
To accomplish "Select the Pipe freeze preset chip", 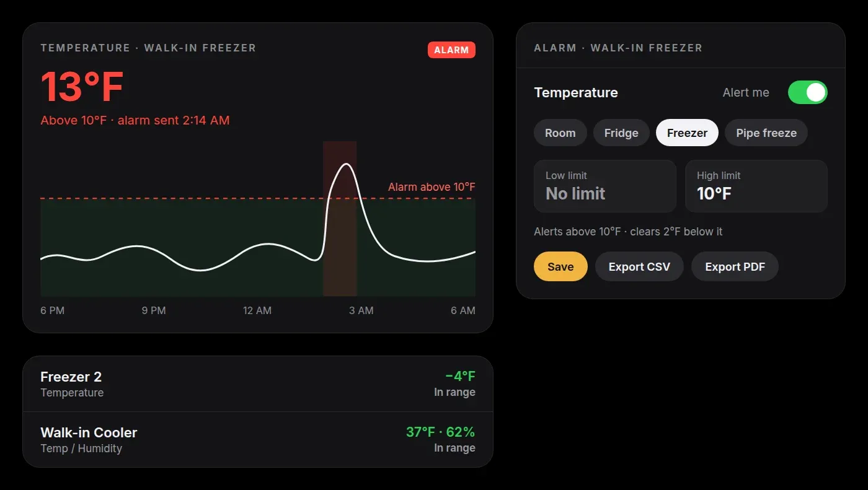I will 766,133.
